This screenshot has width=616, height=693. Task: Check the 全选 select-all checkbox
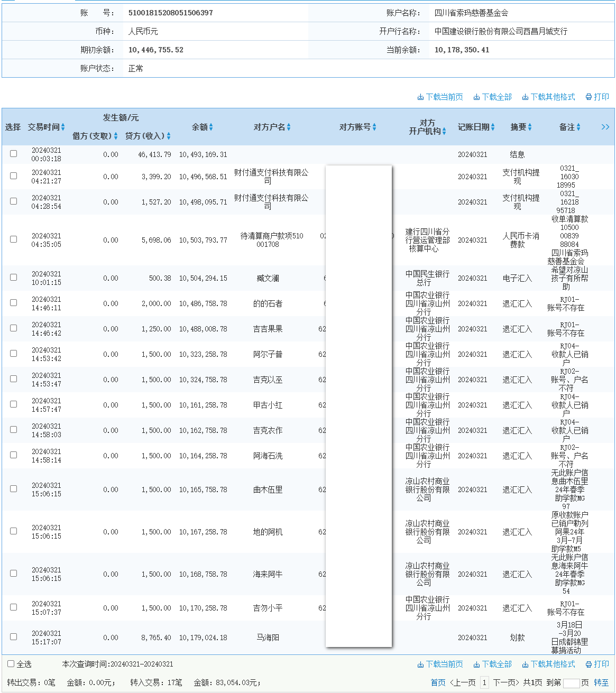click(11, 663)
